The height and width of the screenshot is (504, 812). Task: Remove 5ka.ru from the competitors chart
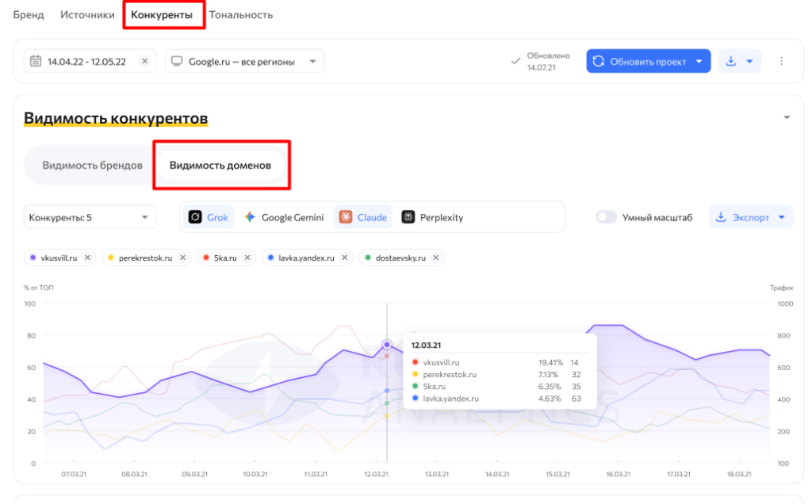tap(247, 258)
